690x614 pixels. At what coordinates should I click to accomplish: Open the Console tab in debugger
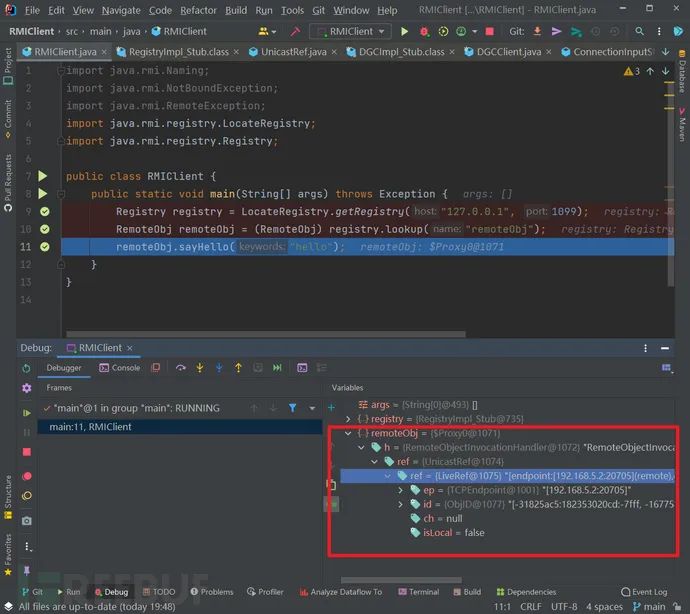click(x=120, y=368)
